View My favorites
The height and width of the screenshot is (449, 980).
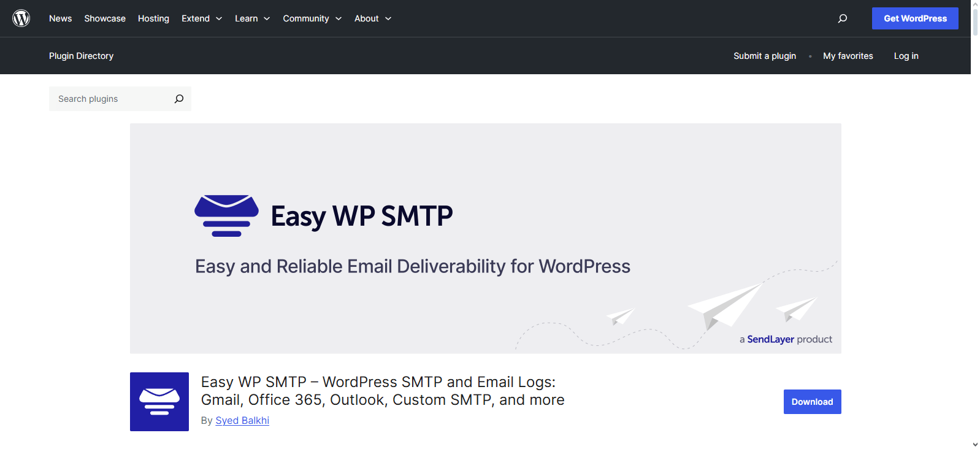pos(848,56)
